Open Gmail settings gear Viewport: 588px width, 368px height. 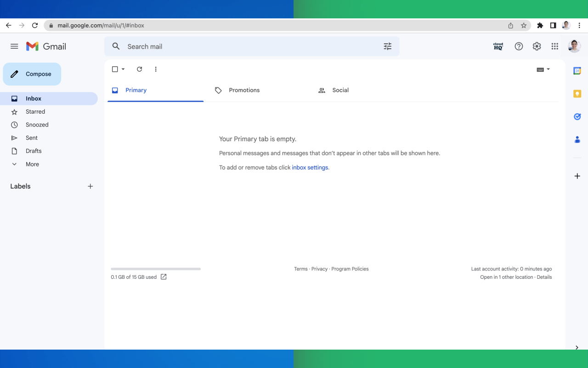537,46
